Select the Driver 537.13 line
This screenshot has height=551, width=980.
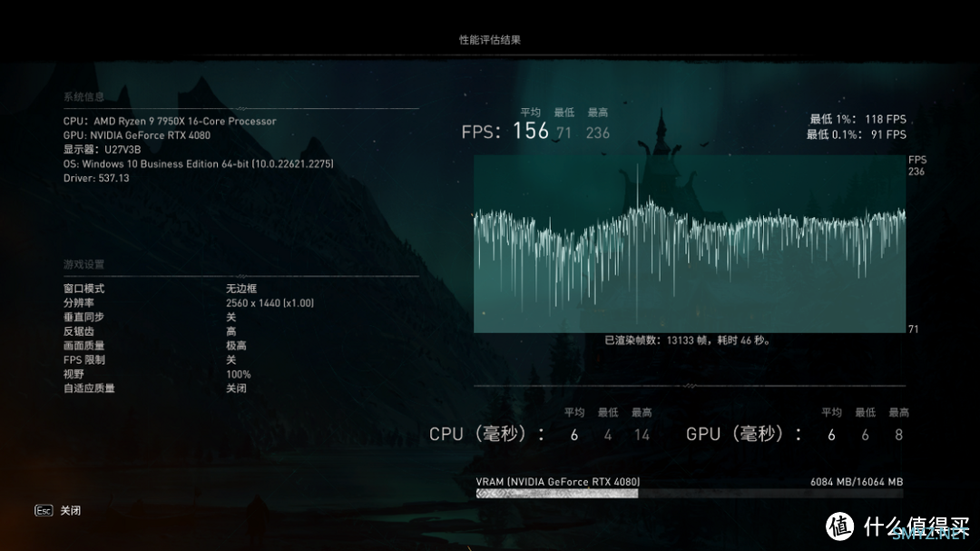pos(96,178)
